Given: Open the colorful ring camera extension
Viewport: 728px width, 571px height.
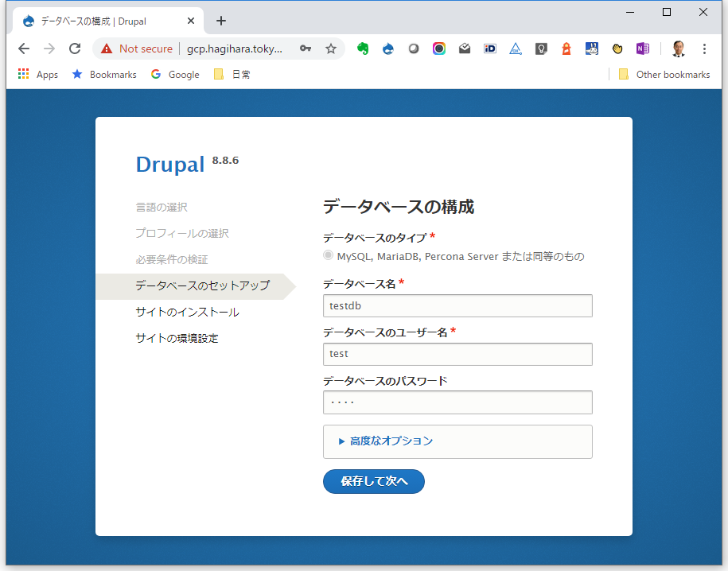Looking at the screenshot, I should click(x=438, y=49).
